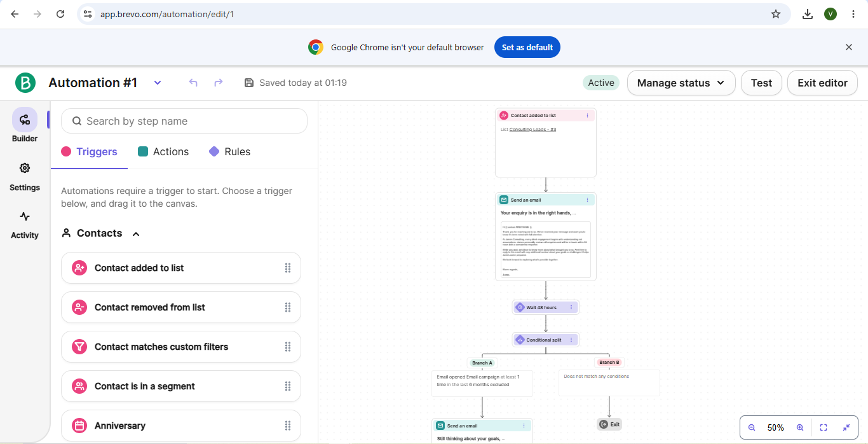
Task: Select the Branch B label
Action: coord(609,363)
